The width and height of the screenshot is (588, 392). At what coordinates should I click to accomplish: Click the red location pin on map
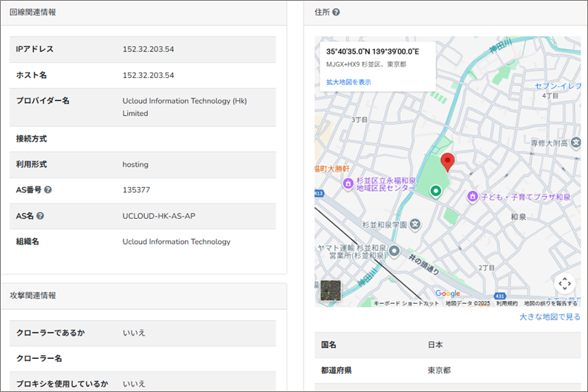coord(447,162)
